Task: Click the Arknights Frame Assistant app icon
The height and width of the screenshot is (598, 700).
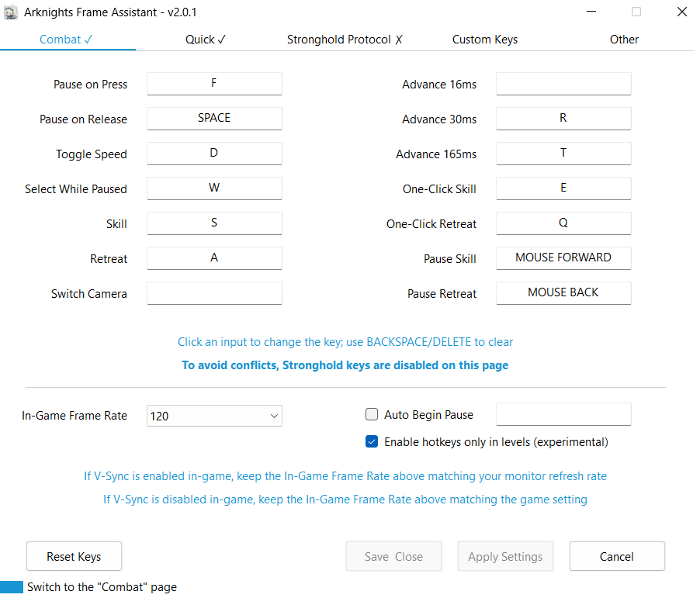Action: 11,12
